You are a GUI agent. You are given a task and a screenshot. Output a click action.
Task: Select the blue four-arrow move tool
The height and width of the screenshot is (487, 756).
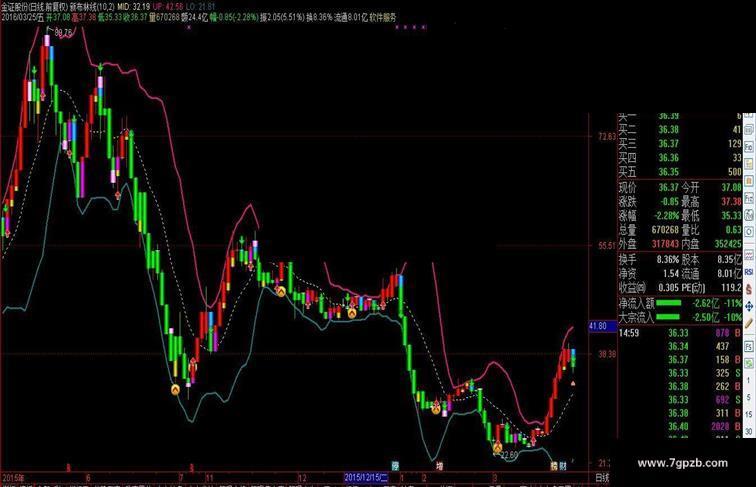pos(749,306)
